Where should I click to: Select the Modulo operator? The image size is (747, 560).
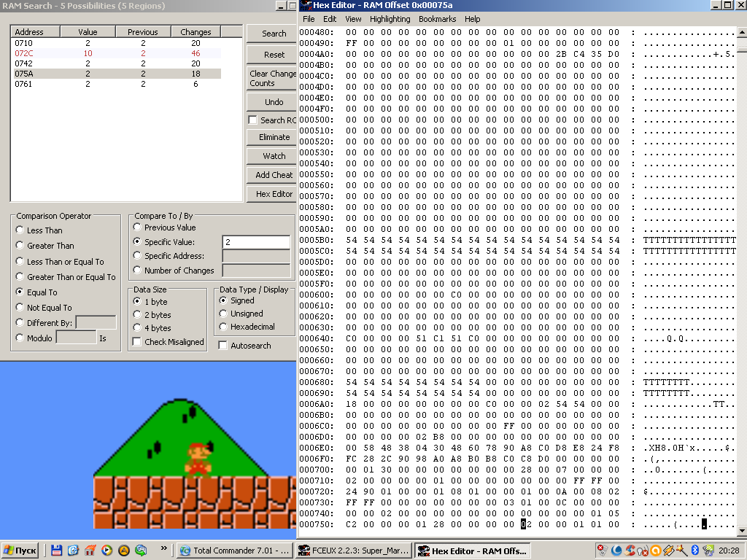click(x=20, y=338)
